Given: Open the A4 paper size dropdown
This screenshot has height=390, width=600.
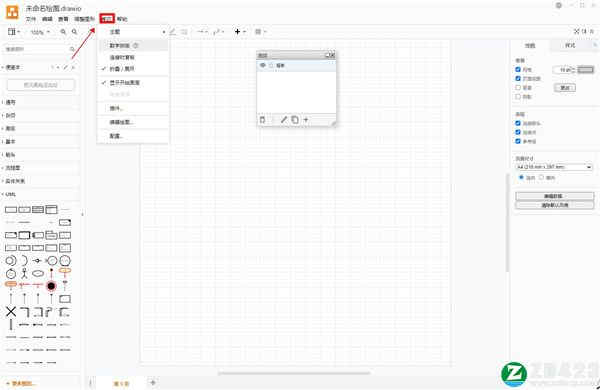Looking at the screenshot, I should point(554,167).
